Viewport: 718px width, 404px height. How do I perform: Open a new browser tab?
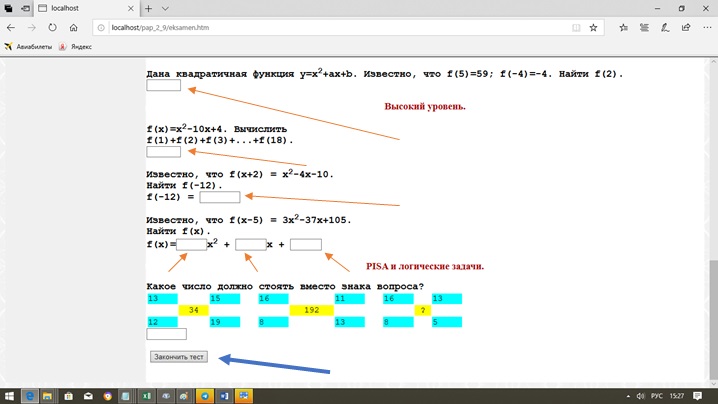click(149, 8)
